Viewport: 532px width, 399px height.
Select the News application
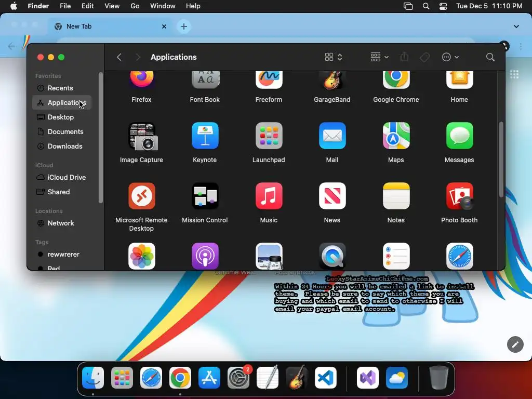coord(332,196)
